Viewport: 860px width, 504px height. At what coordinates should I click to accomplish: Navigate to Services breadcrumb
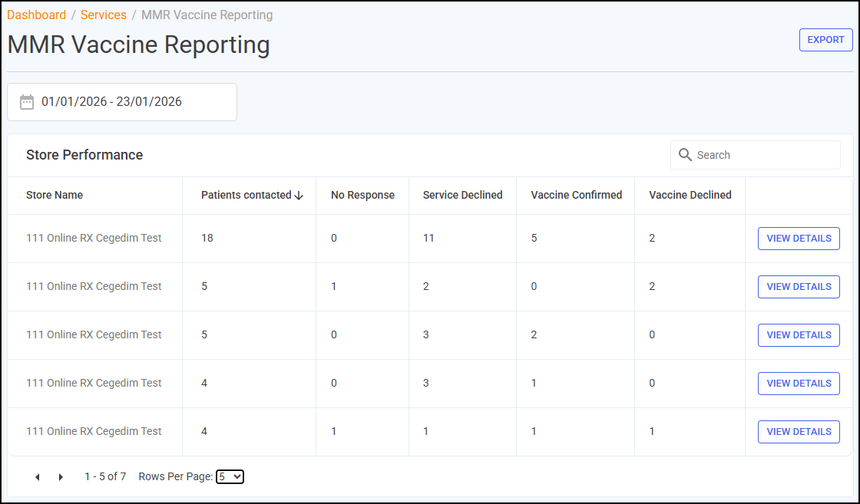(x=104, y=15)
